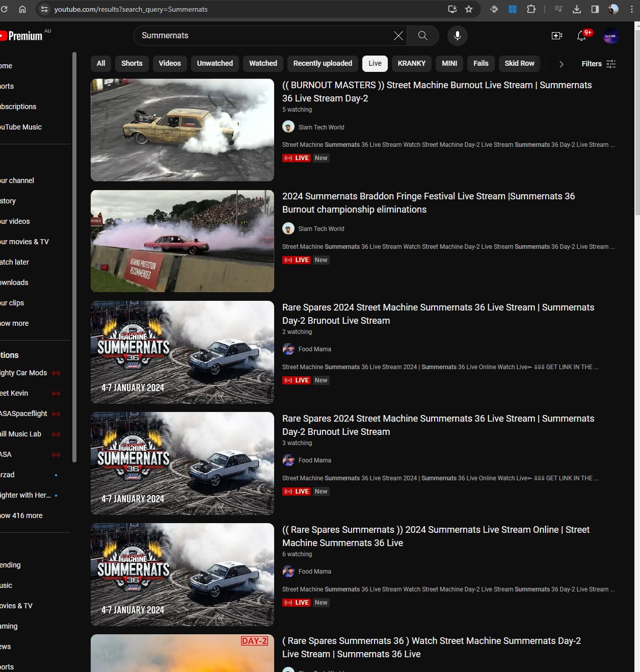Click Slam Tech World avatar under Braddon Fringe video
Image resolution: width=640 pixels, height=672 pixels.
click(288, 228)
